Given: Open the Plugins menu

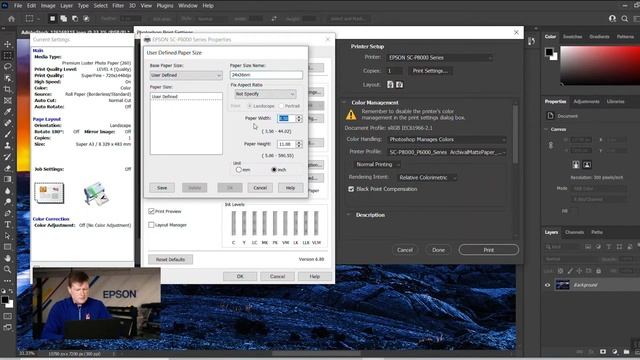Looking at the screenshot, I should click(165, 6).
